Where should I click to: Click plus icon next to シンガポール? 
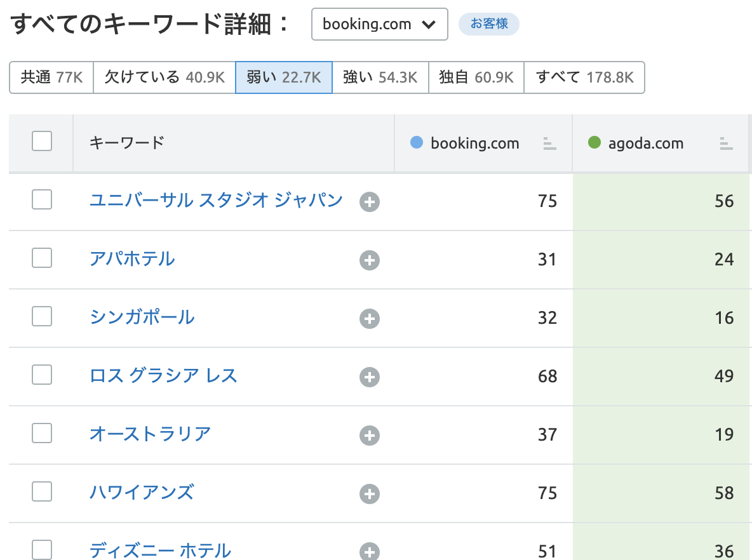click(x=369, y=319)
